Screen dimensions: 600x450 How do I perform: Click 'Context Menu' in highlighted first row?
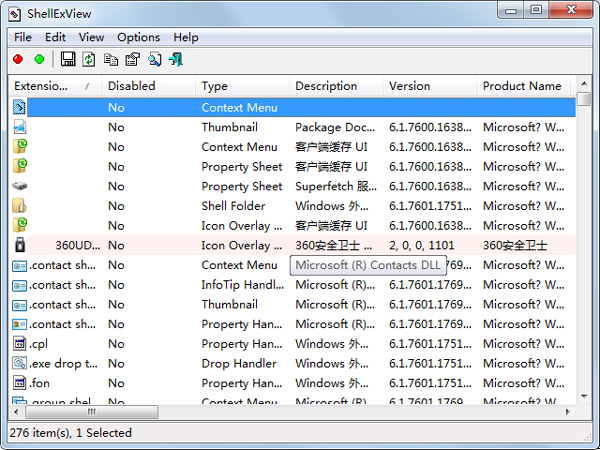point(239,108)
